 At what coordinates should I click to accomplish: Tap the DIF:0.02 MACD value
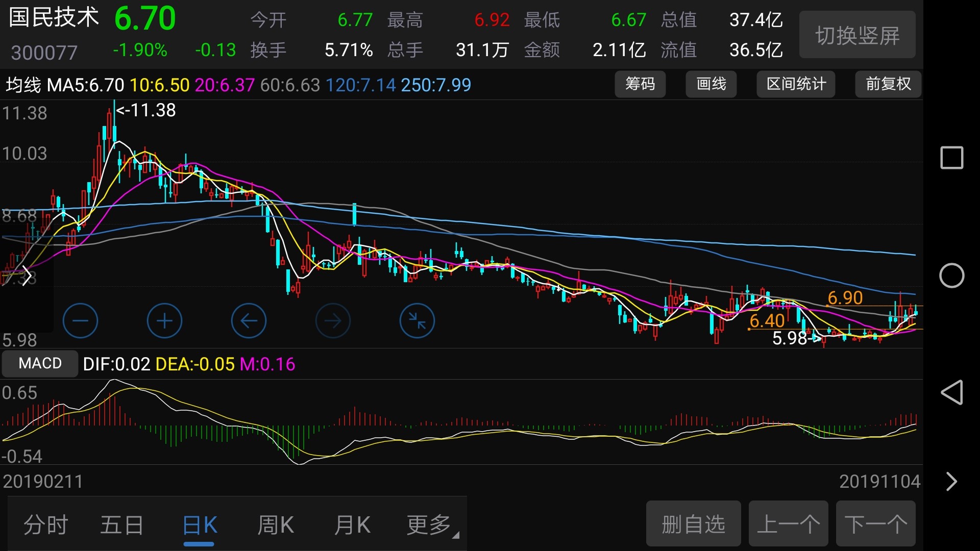pos(116,364)
